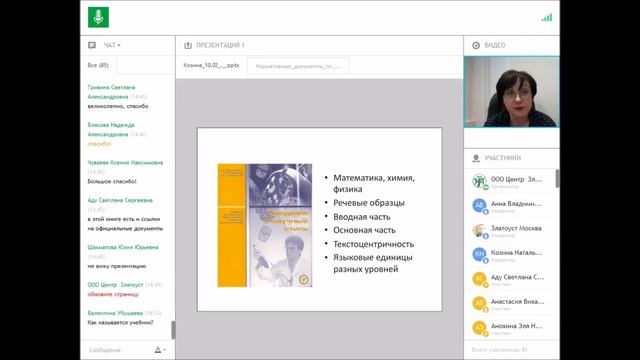Click the presenter video thumbnail

pyautogui.click(x=512, y=92)
